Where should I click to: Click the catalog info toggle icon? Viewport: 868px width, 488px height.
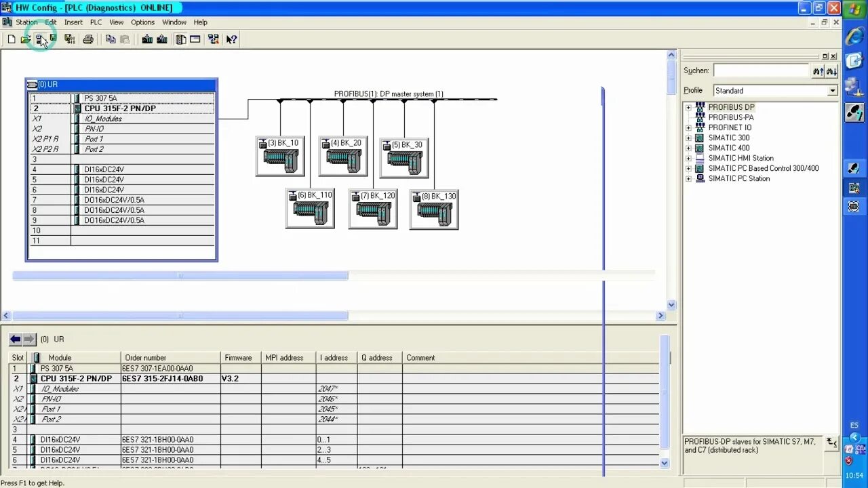(832, 443)
